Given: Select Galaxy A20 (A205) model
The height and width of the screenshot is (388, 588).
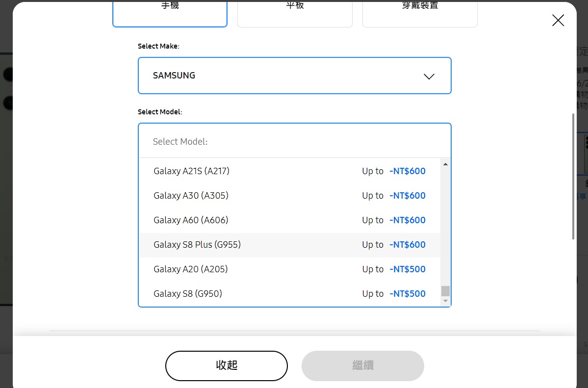Looking at the screenshot, I should [190, 269].
